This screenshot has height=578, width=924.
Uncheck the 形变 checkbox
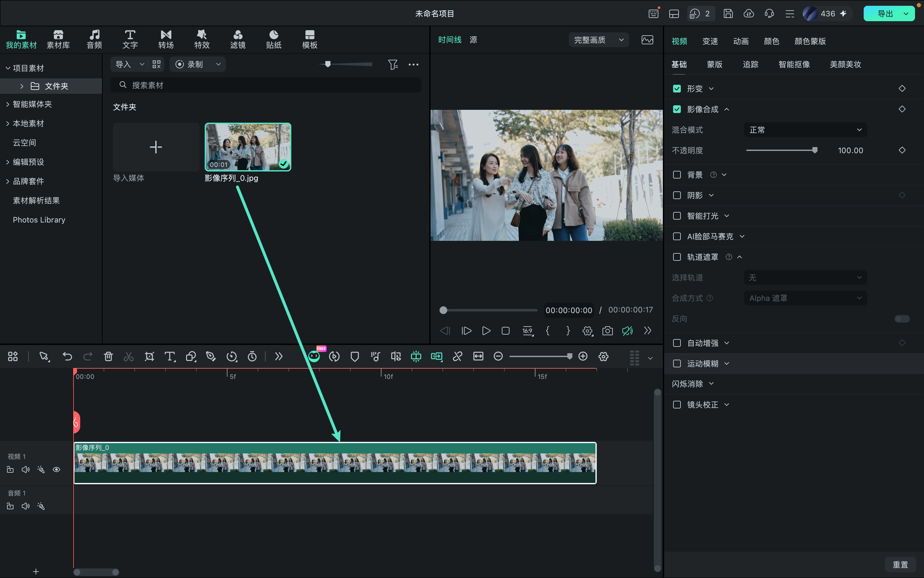[x=677, y=89]
